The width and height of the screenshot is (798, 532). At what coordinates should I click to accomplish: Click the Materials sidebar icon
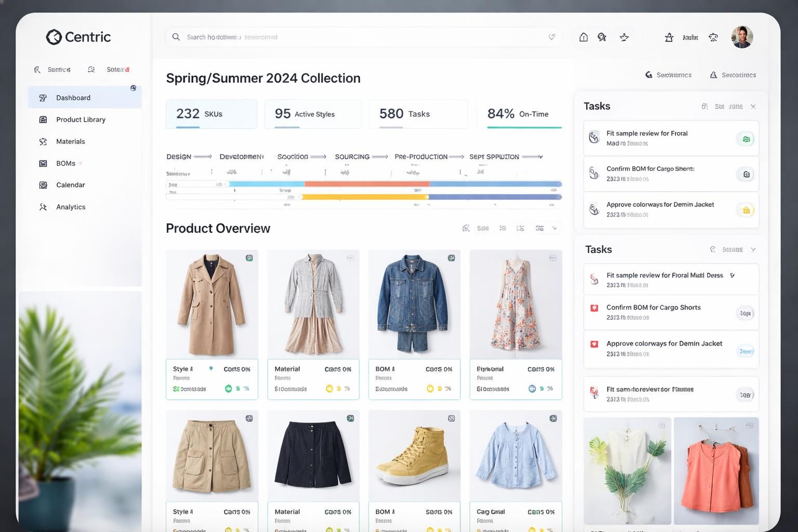point(43,141)
